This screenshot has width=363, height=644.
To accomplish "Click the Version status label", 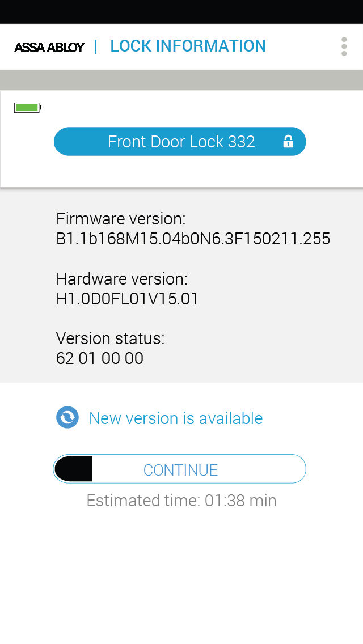I will (x=110, y=338).
